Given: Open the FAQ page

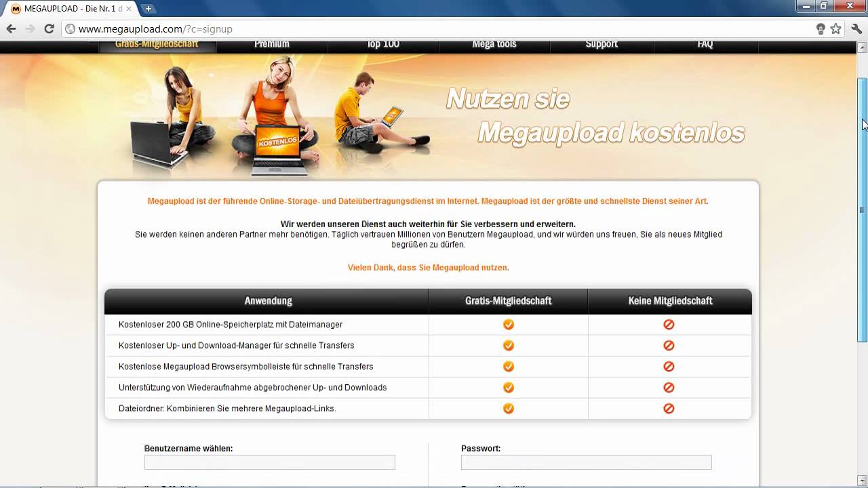Looking at the screenshot, I should point(705,46).
